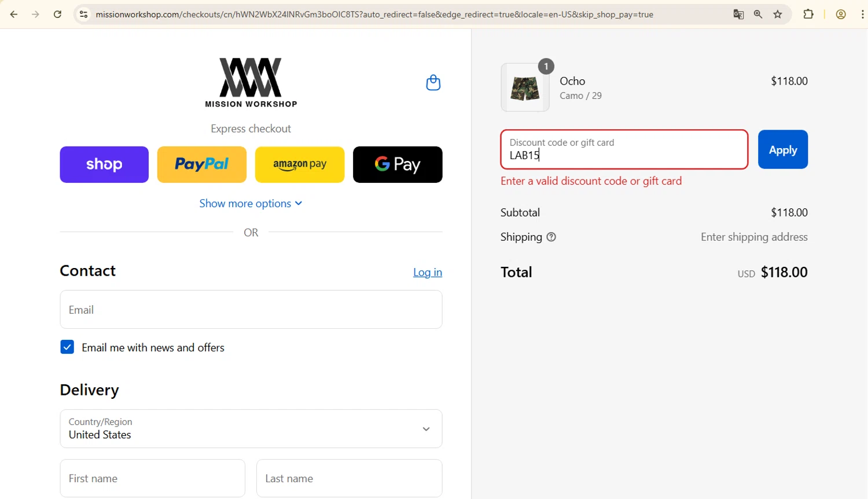868x499 pixels.
Task: Pay with Google Pay button
Action: [398, 164]
